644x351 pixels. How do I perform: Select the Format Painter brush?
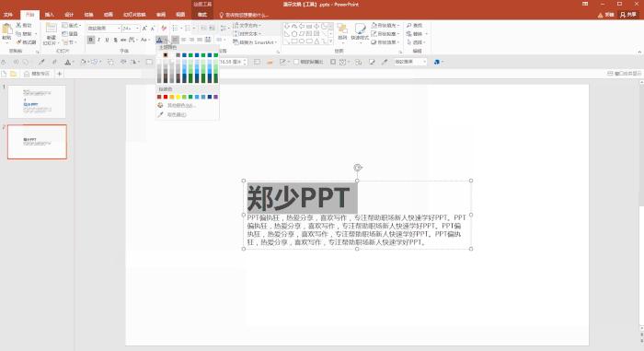pyautogui.click(x=18, y=42)
